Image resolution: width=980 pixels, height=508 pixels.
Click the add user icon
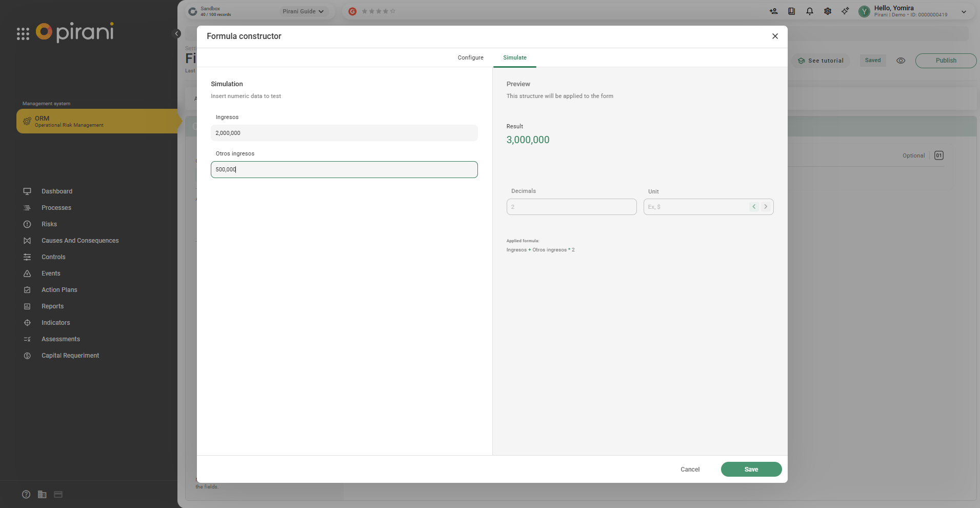click(x=773, y=11)
